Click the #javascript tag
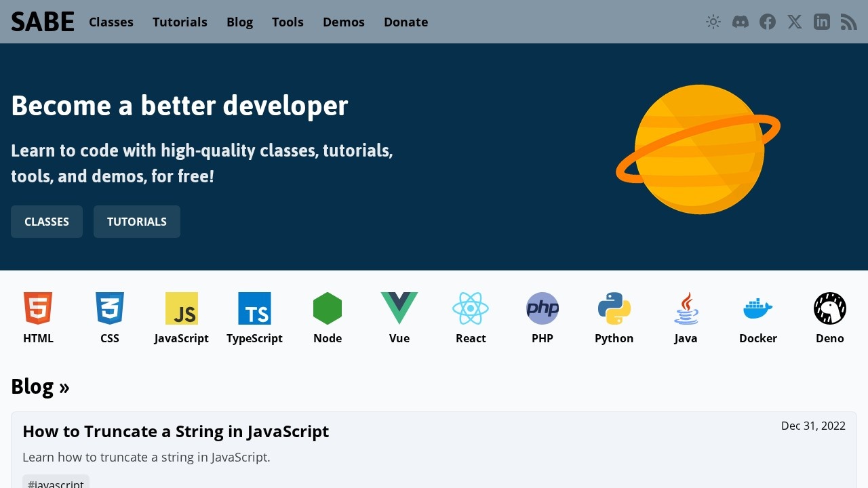The image size is (868, 488). 56,482
